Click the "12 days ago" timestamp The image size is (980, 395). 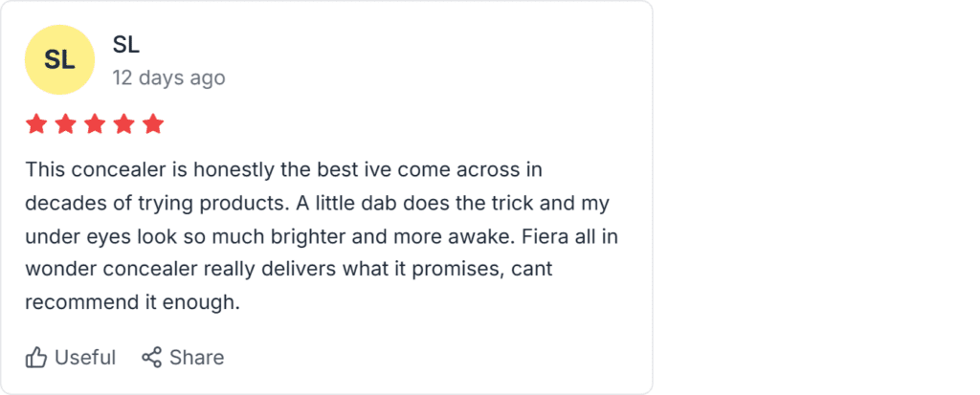tap(168, 77)
